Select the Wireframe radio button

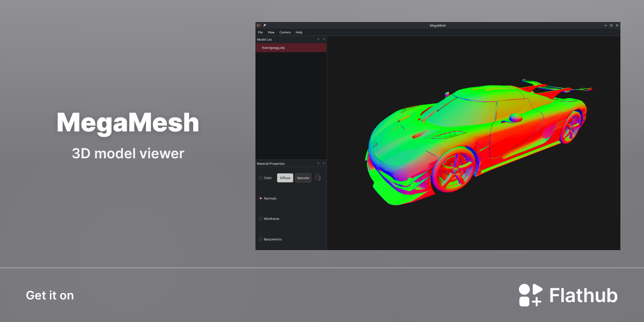261,219
